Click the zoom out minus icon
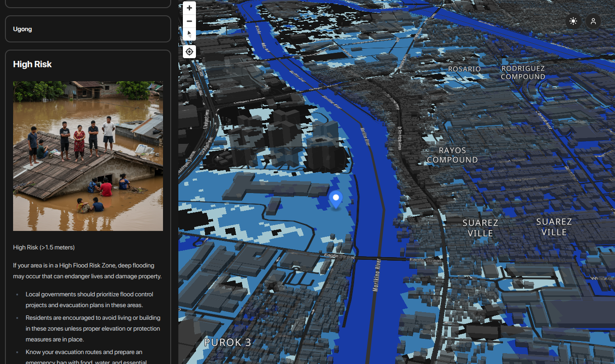 tap(189, 21)
